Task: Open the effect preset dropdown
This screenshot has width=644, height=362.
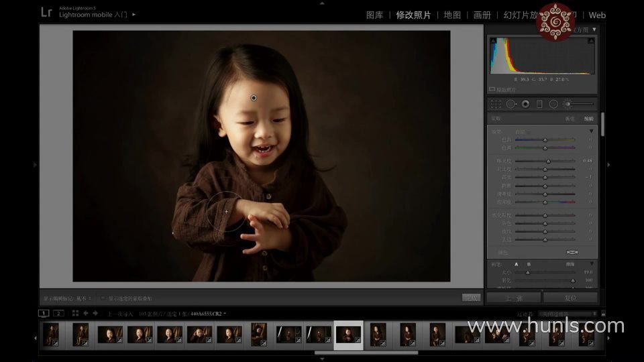Action: point(523,132)
